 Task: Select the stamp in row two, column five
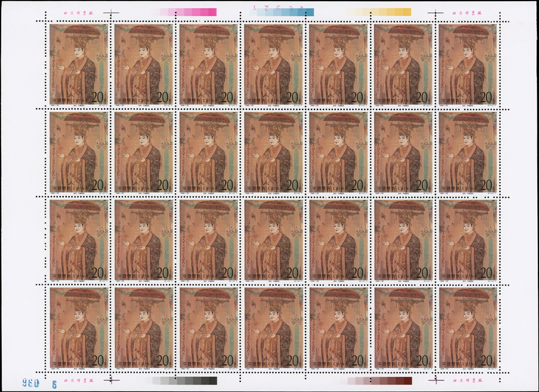pyautogui.click(x=338, y=153)
